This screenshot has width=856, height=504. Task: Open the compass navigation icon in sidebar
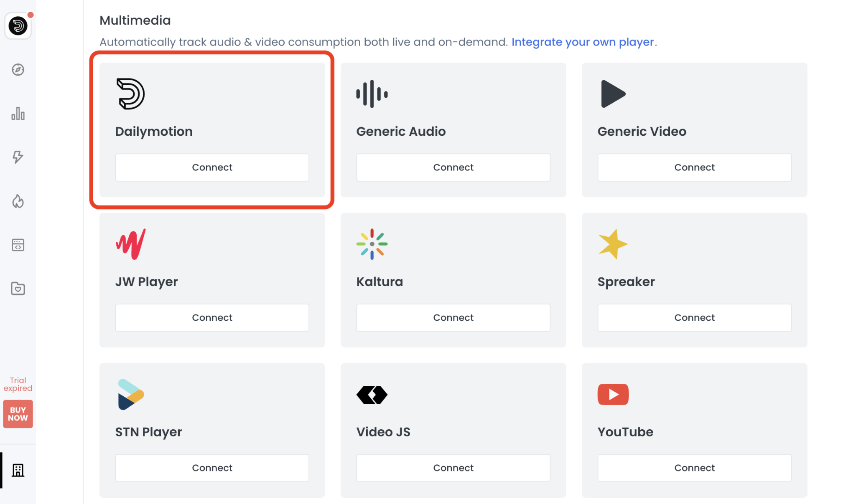(x=18, y=70)
